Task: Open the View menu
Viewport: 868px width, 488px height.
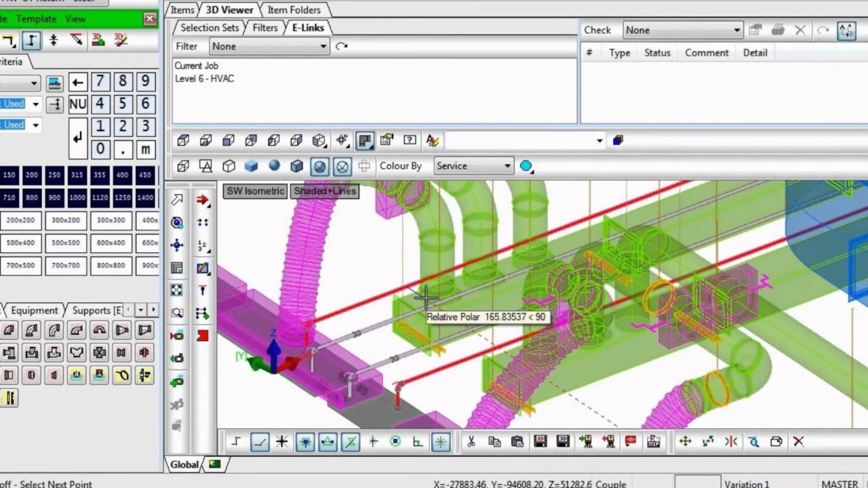Action: click(75, 19)
